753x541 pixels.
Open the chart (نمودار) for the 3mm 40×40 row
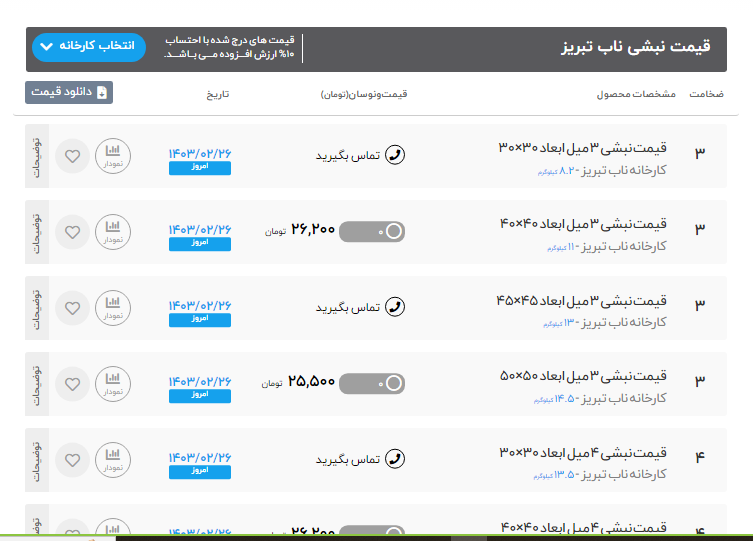click(113, 232)
